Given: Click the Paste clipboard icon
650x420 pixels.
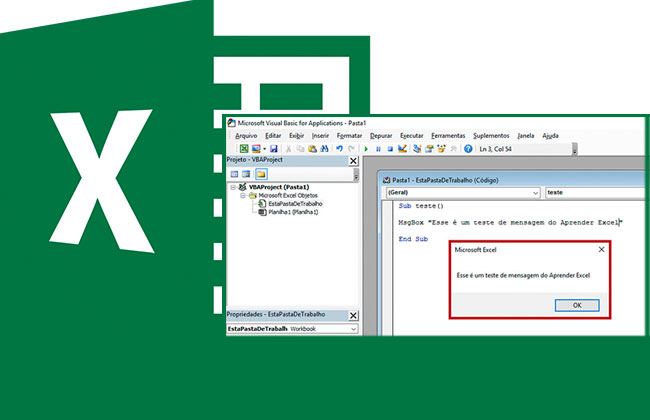Looking at the screenshot, I should (313, 148).
